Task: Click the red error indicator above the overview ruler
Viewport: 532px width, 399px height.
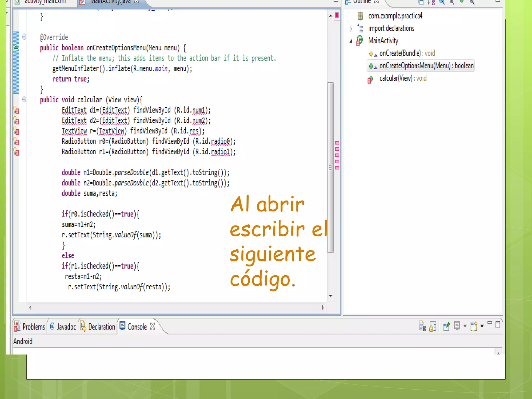Action: click(x=337, y=15)
